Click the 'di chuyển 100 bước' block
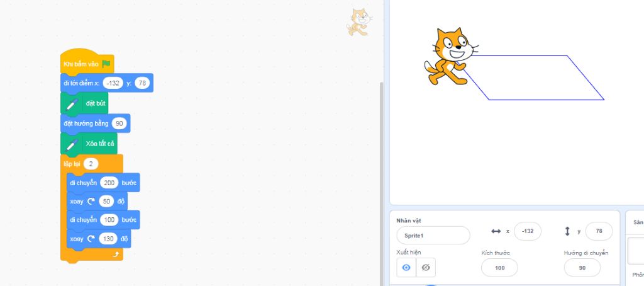The height and width of the screenshot is (286, 644). point(103,220)
